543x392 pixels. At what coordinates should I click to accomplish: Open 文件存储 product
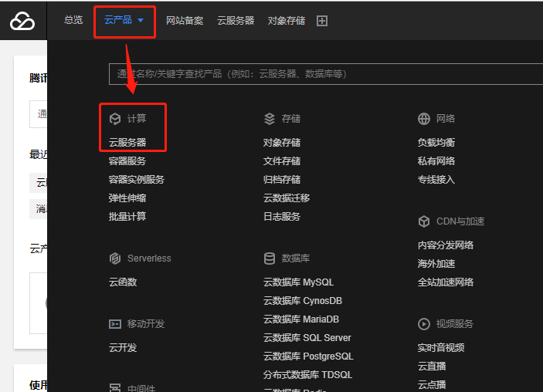tap(282, 161)
